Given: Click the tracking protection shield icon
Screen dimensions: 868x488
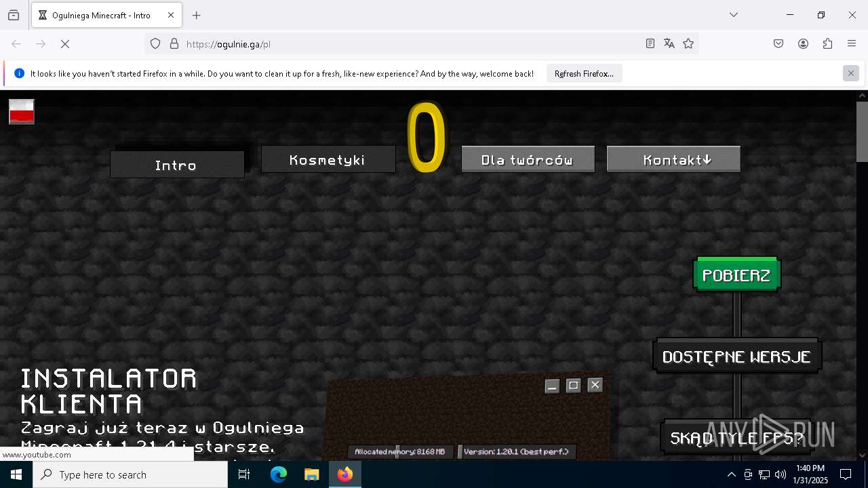Looking at the screenshot, I should 155,44.
